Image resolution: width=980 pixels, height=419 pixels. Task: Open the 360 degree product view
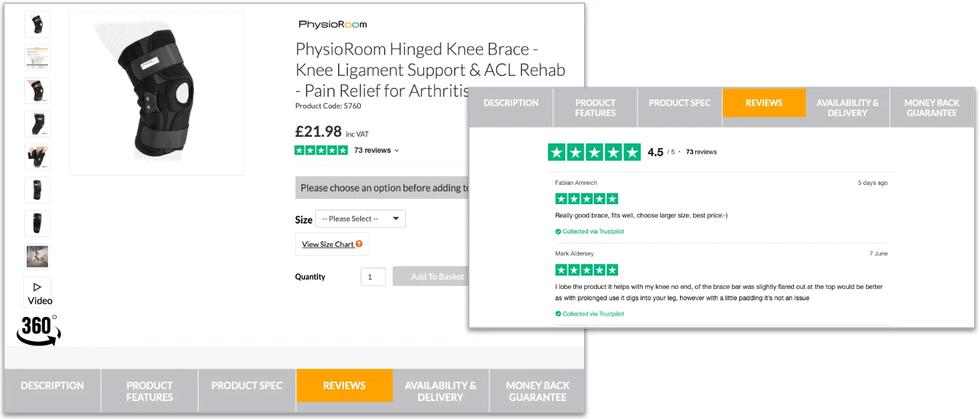click(38, 330)
